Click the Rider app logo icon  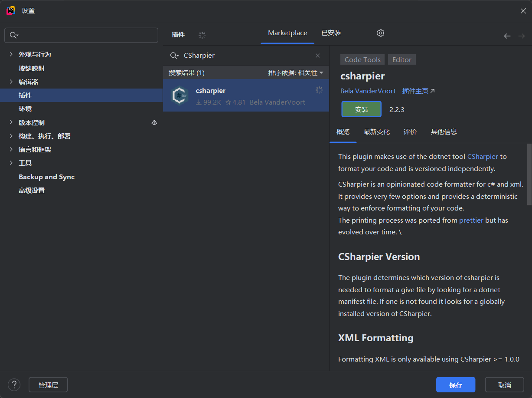pyautogui.click(x=11, y=10)
